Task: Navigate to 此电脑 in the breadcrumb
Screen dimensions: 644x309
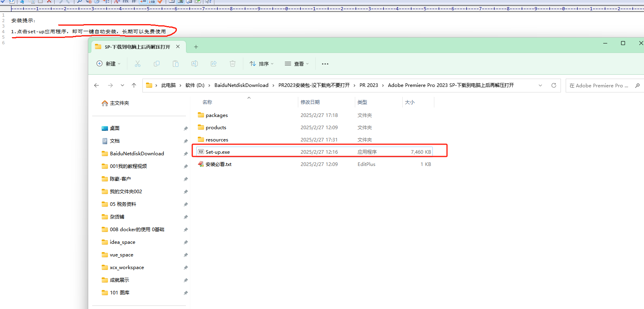Action: (169, 85)
